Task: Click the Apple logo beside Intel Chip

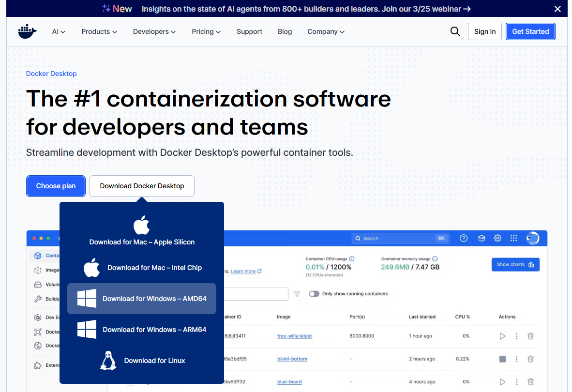Action: tap(91, 268)
